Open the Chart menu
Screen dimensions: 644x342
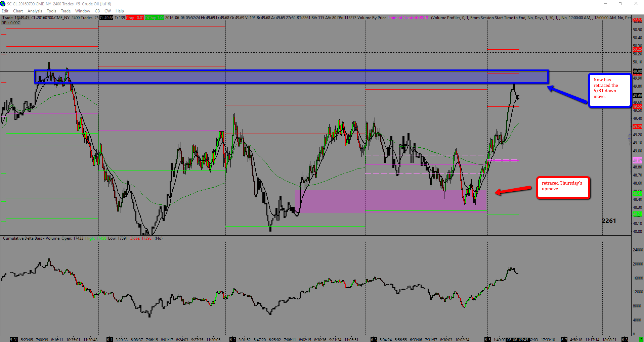[x=18, y=11]
